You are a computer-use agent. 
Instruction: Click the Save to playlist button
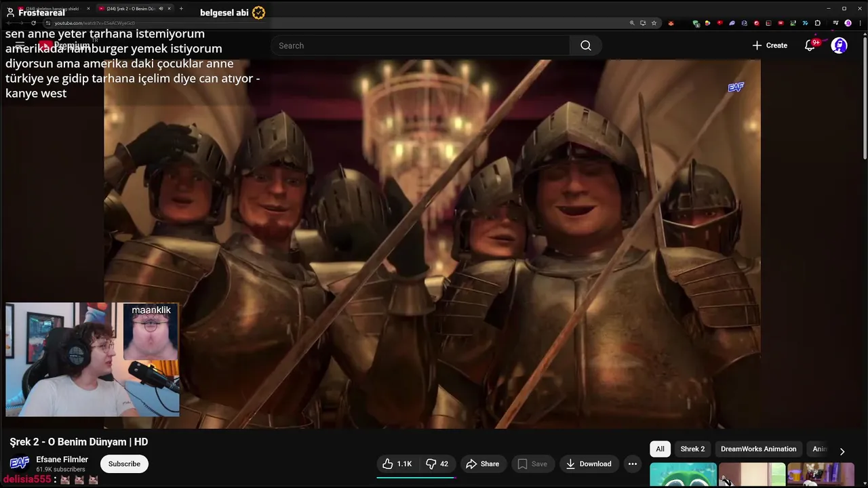click(532, 464)
